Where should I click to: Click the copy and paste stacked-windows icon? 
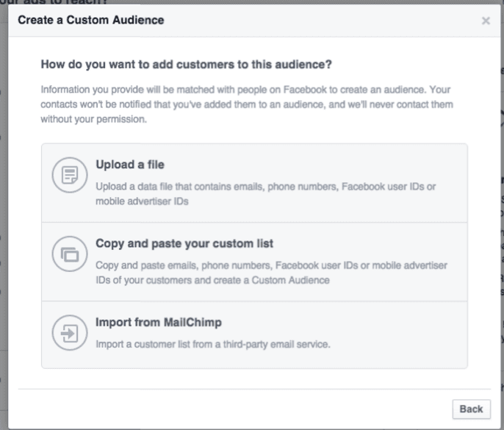pyautogui.click(x=64, y=254)
